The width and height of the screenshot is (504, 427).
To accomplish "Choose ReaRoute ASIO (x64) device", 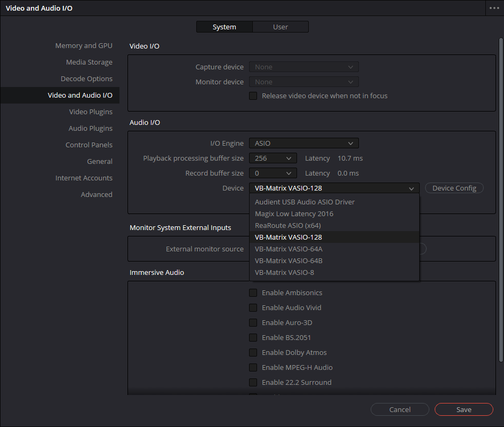I will tap(334, 226).
